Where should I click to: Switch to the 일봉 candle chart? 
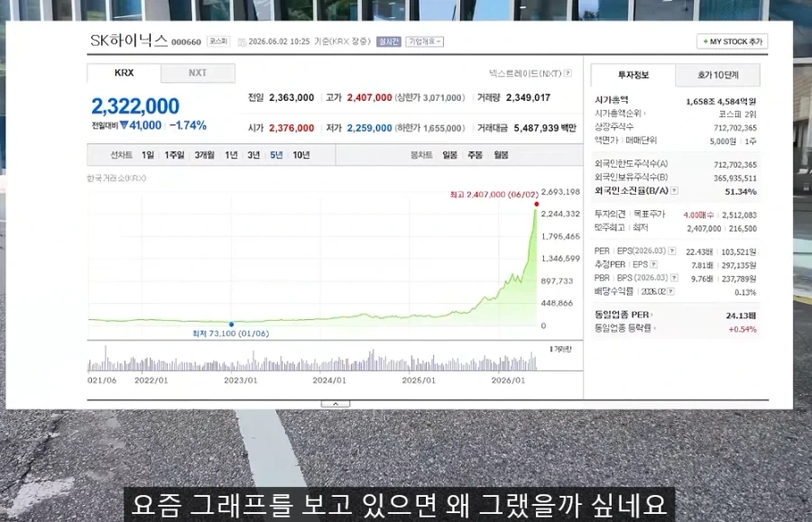click(449, 155)
